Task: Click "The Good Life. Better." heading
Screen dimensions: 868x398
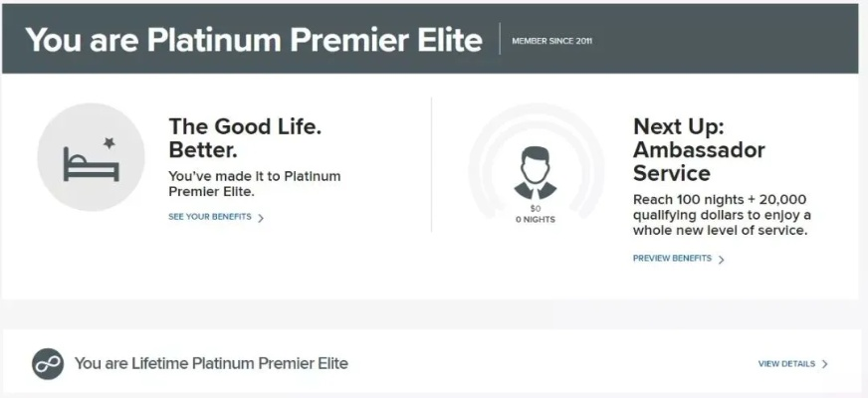Action: click(x=245, y=138)
